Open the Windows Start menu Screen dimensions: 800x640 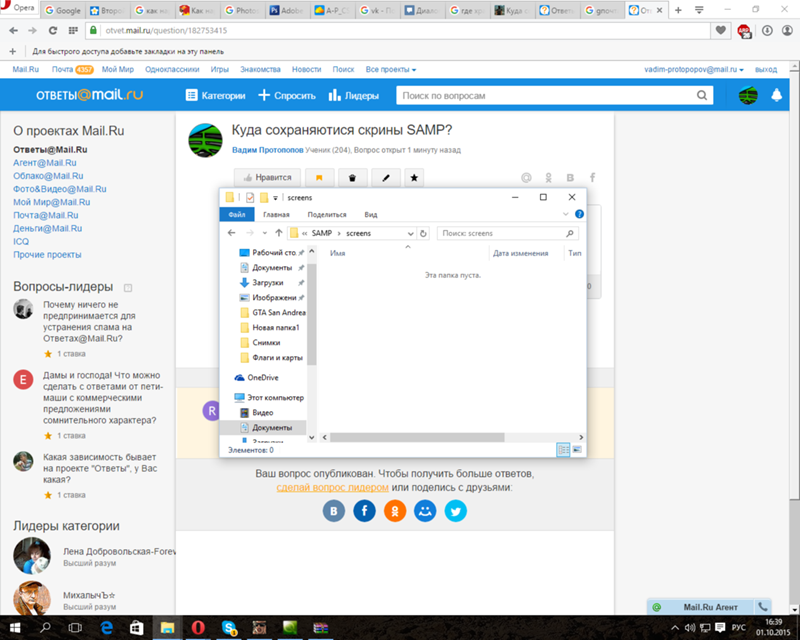pos(15,628)
